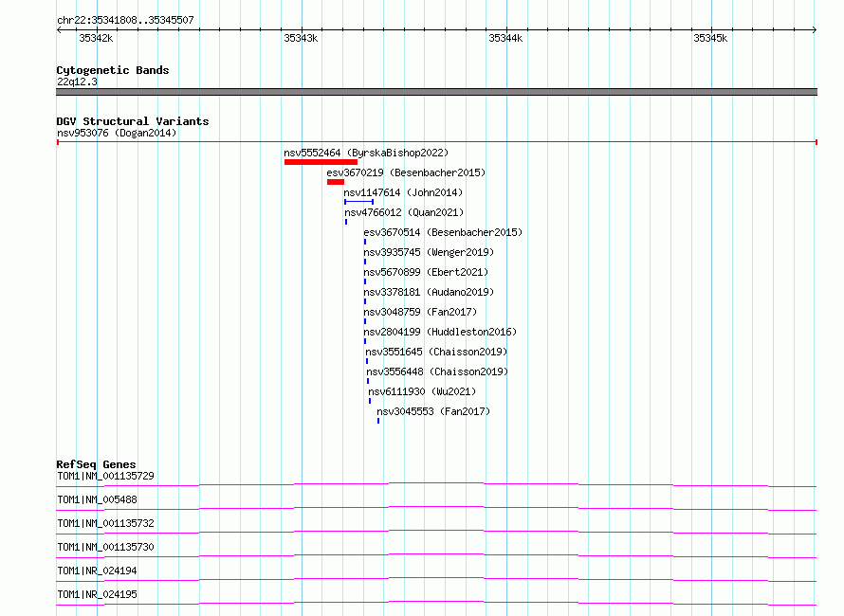
Task: Select nsv2804199 (Huddleston2016) variant label
Action: [x=440, y=332]
